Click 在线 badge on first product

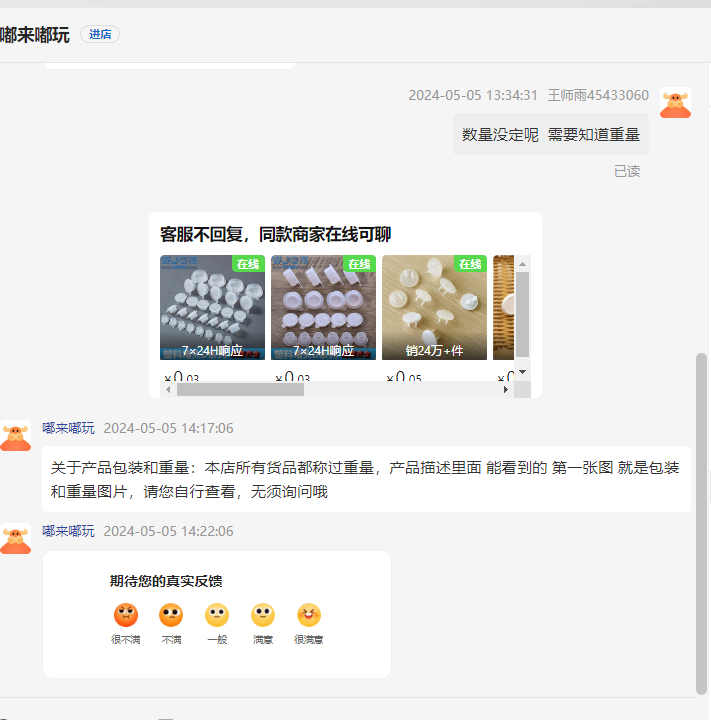tap(248, 264)
